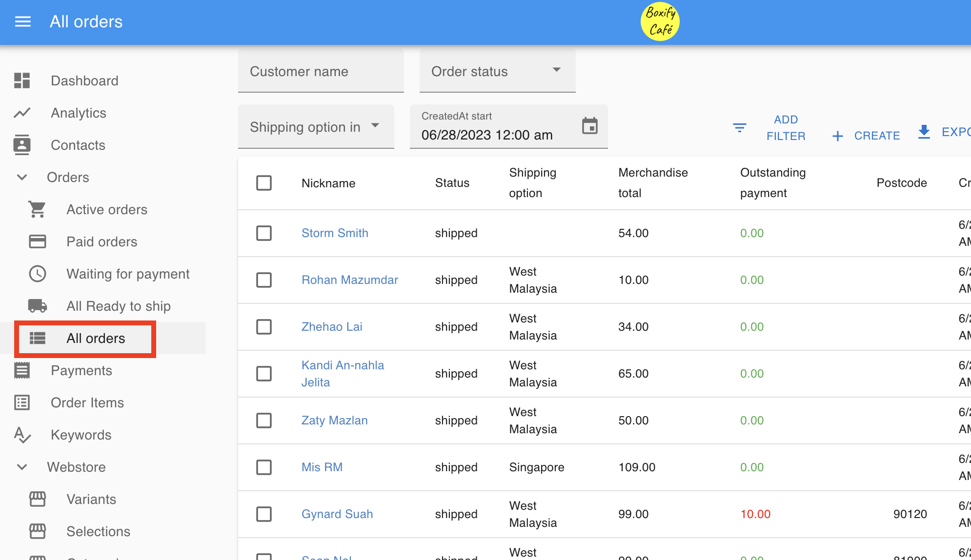Viewport: 971px width, 560px height.
Task: Open the hamburger menu icon
Action: (x=23, y=21)
